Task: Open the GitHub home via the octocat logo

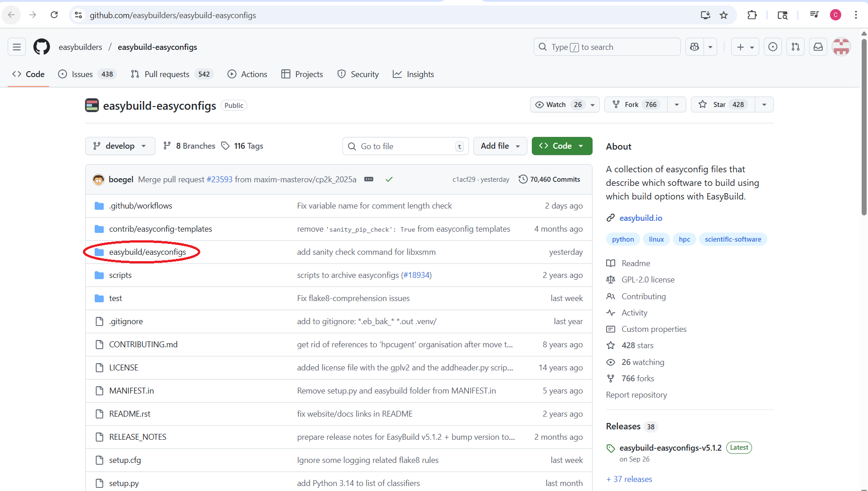Action: tap(41, 47)
